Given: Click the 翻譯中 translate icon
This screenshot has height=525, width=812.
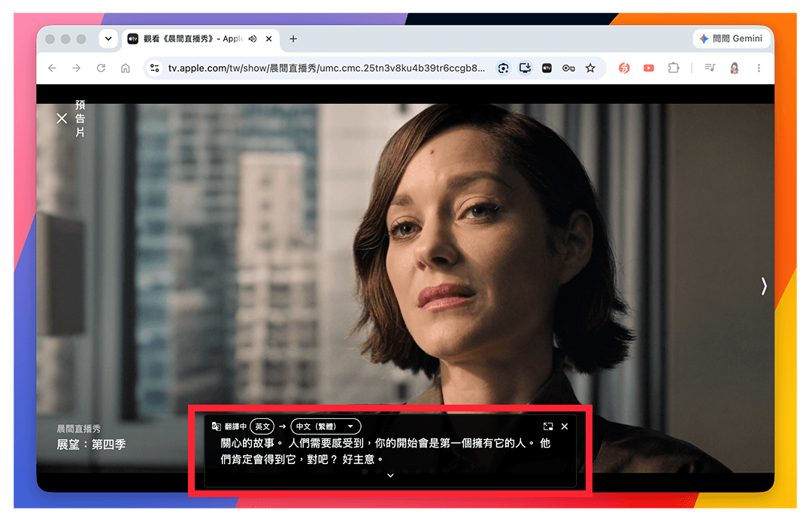Looking at the screenshot, I should [x=217, y=426].
